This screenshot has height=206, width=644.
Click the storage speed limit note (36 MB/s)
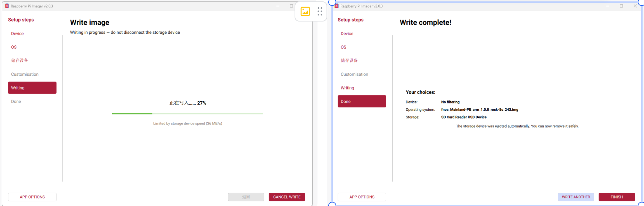pos(188,123)
